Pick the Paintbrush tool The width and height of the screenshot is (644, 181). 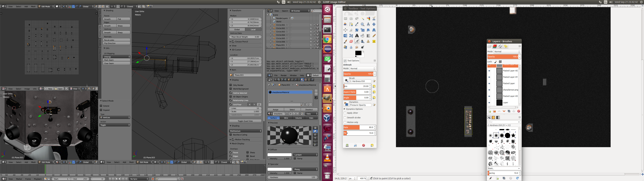(x=345, y=42)
